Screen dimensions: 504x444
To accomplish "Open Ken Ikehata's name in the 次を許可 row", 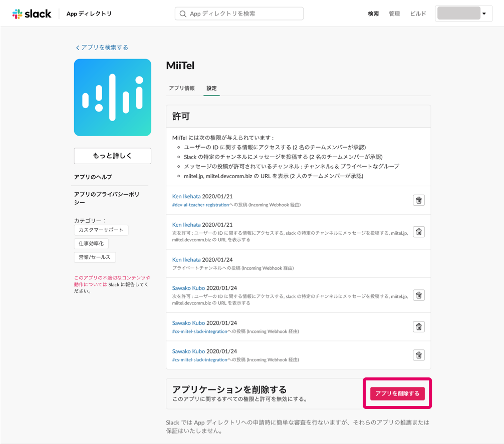I will pyautogui.click(x=186, y=225).
